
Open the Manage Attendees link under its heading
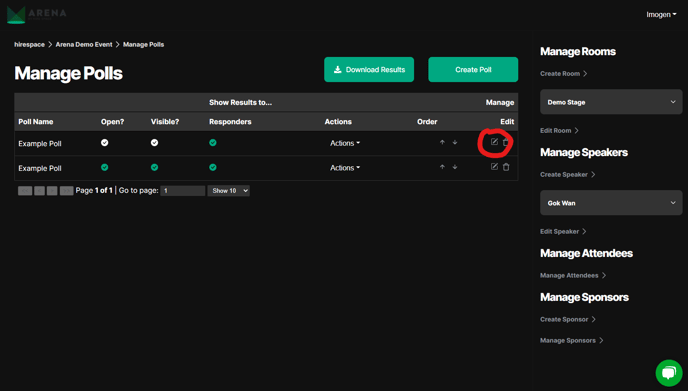(x=573, y=275)
